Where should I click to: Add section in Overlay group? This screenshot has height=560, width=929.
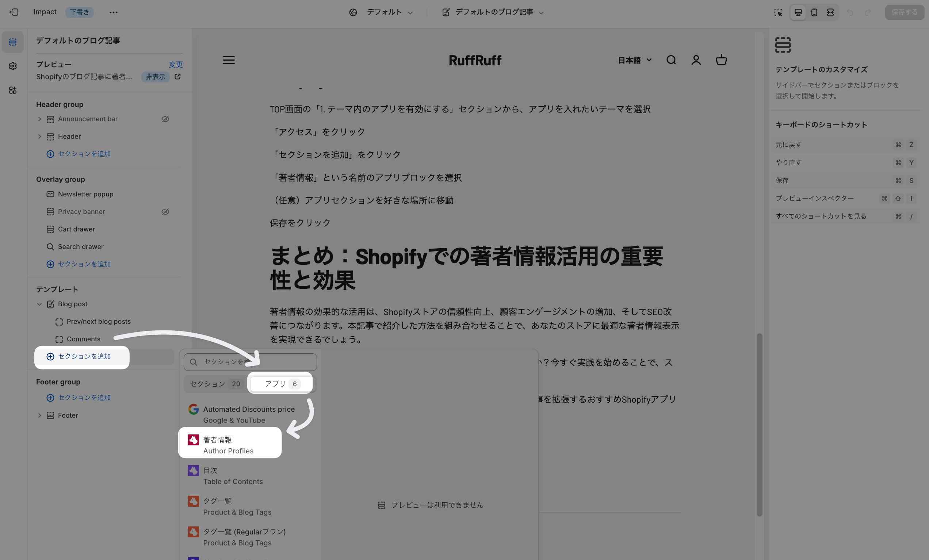79,264
